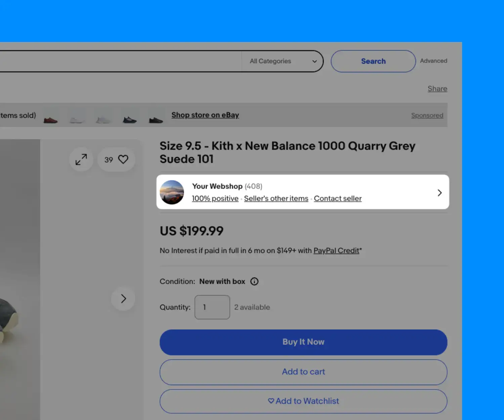Expand the product image to fullscreen
504x420 pixels.
pyautogui.click(x=81, y=159)
